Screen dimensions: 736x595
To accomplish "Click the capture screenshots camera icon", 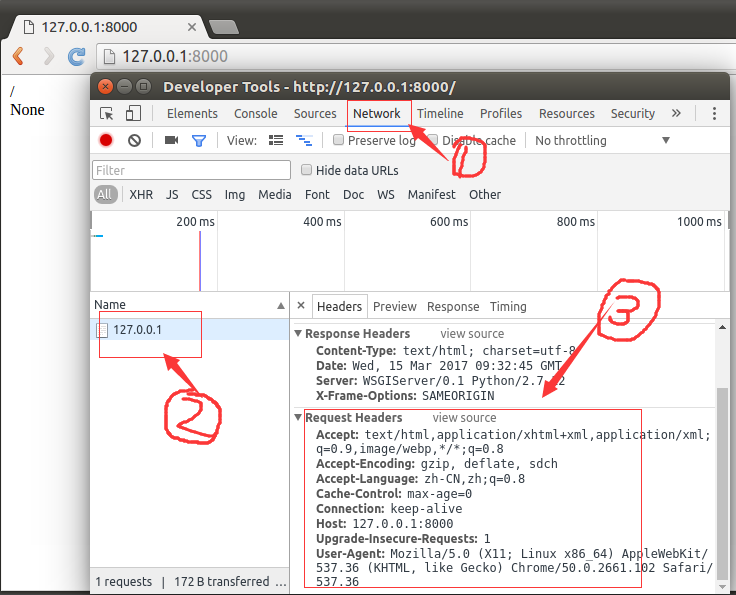I will tap(171, 141).
